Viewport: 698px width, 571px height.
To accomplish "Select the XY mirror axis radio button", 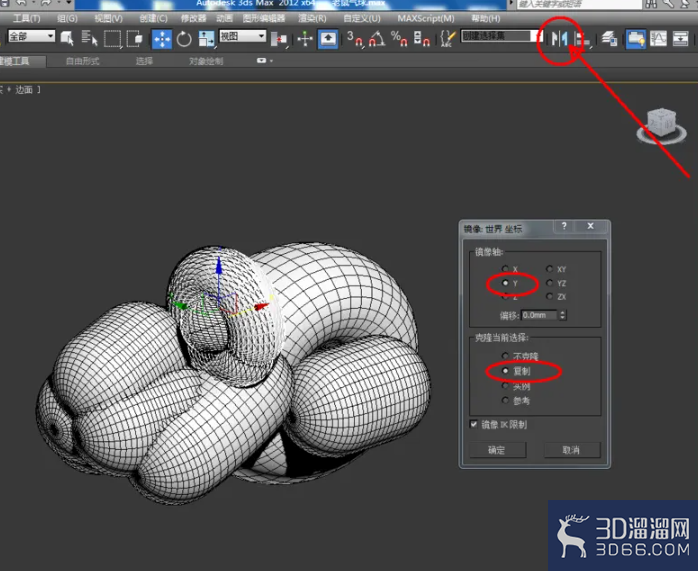I will tap(549, 269).
